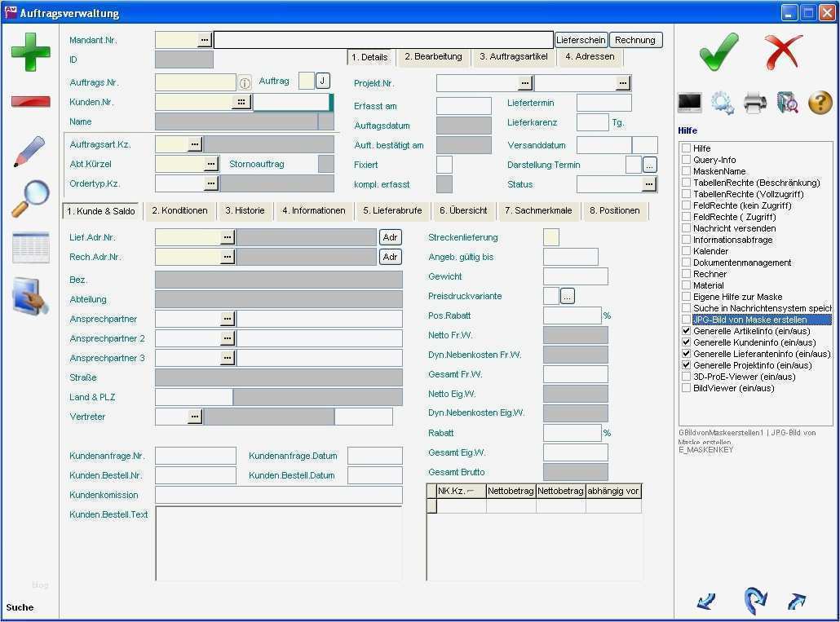Toggle the Dokumentenmanagement checkbox
The height and width of the screenshot is (622, 840).
(x=687, y=262)
